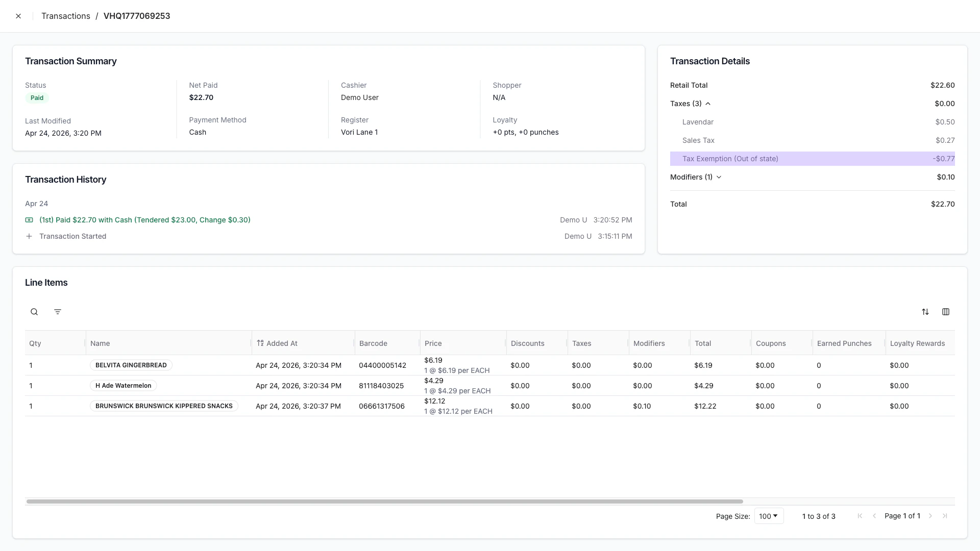Open the Paid $22.70 with Cash link

coord(144,219)
